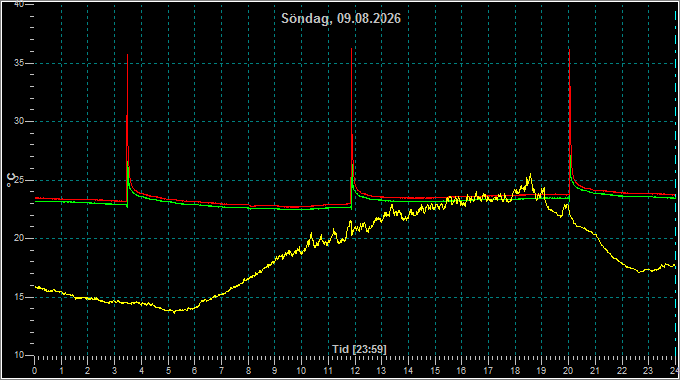Click the hour 23 tick label on the x-axis

click(648, 371)
